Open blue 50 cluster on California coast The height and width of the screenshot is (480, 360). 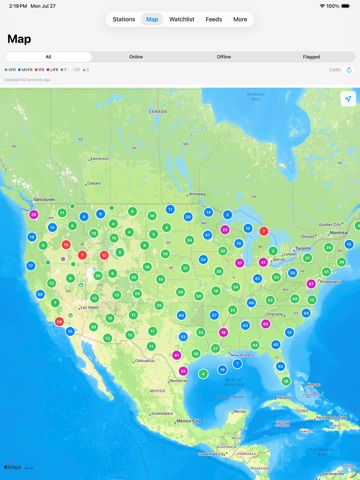[x=40, y=294]
